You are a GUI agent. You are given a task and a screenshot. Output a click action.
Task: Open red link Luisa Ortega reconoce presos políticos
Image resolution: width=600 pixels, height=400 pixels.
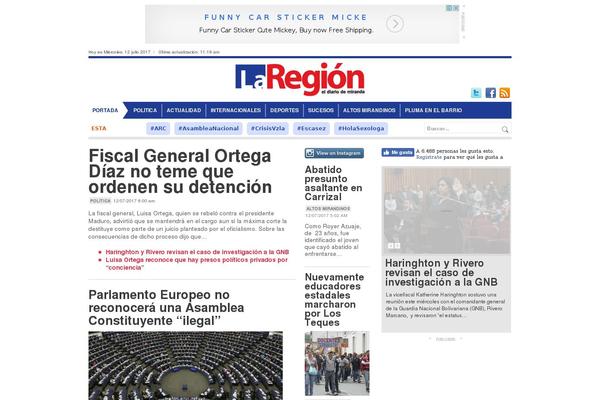pyautogui.click(x=197, y=264)
